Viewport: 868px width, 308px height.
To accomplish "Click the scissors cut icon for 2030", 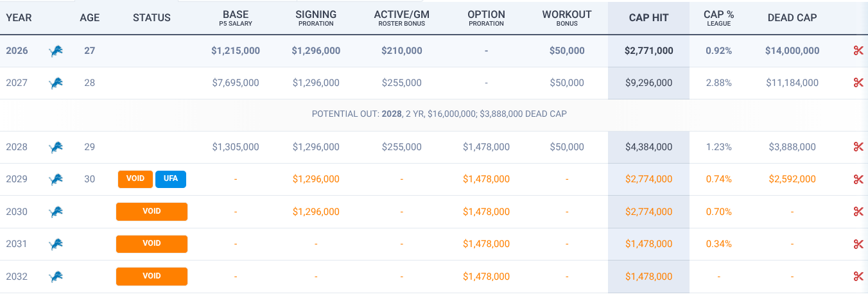I will click(x=858, y=212).
